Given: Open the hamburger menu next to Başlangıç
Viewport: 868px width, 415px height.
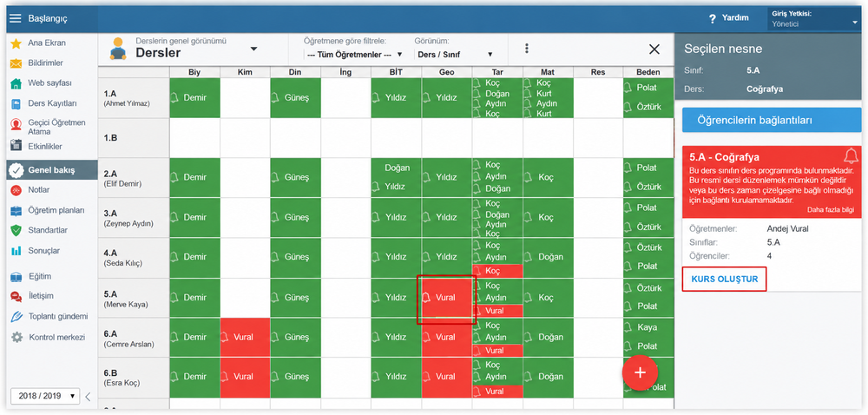Looking at the screenshot, I should pos(16,19).
